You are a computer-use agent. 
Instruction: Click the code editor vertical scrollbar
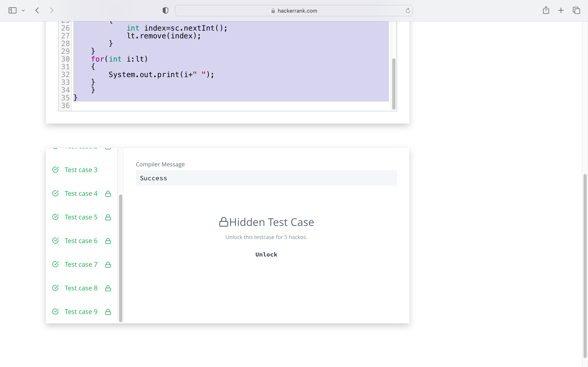394,84
